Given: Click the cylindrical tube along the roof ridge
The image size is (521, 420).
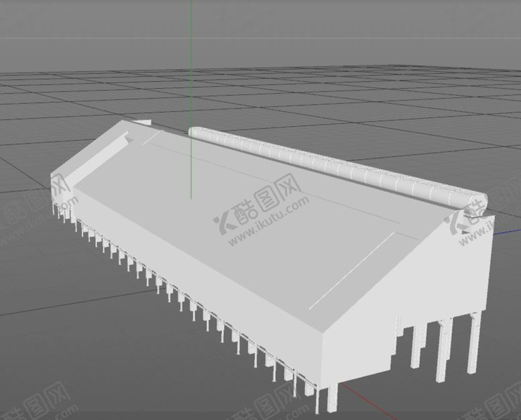Looking at the screenshot, I should pyautogui.click(x=322, y=162).
